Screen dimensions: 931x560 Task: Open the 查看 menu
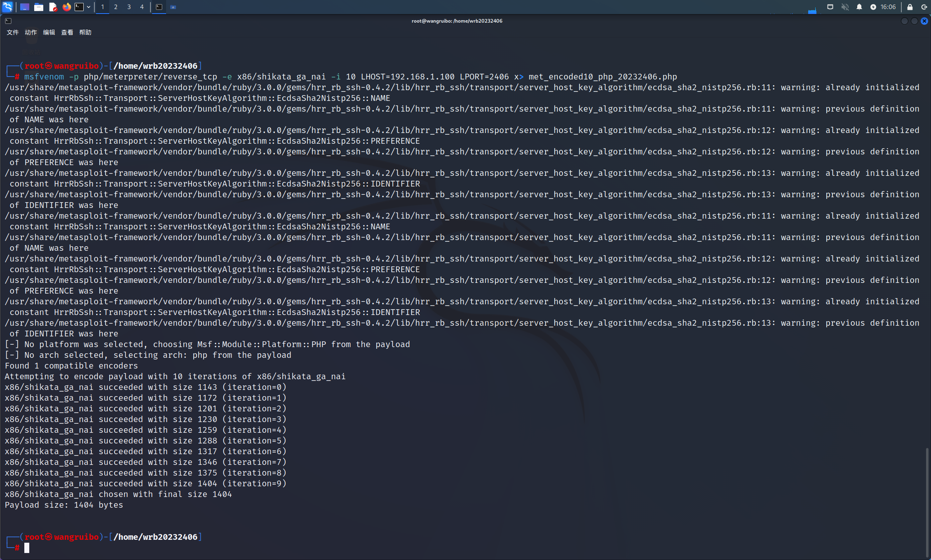point(67,32)
